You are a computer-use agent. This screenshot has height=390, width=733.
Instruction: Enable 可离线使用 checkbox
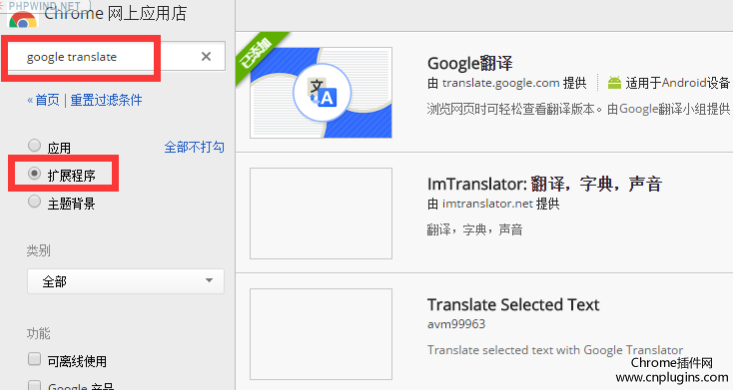(35, 359)
